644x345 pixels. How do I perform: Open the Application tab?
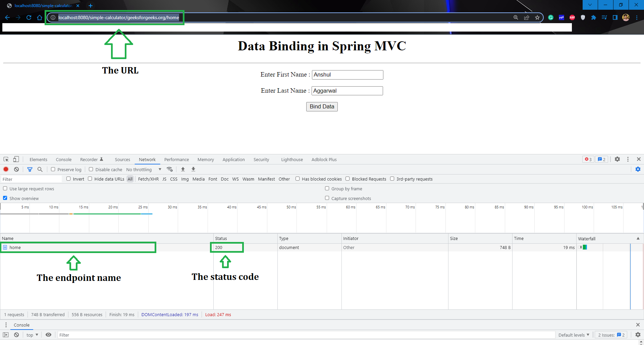coord(233,159)
